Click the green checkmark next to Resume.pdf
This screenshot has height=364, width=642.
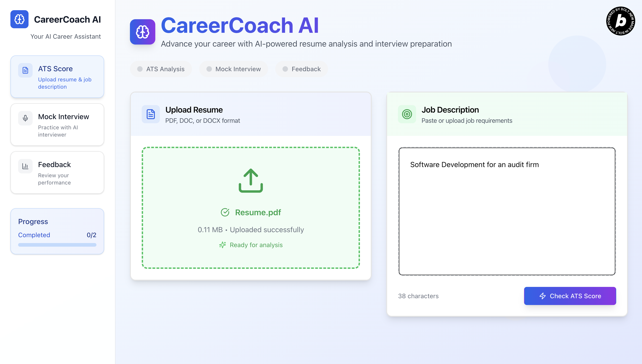225,212
